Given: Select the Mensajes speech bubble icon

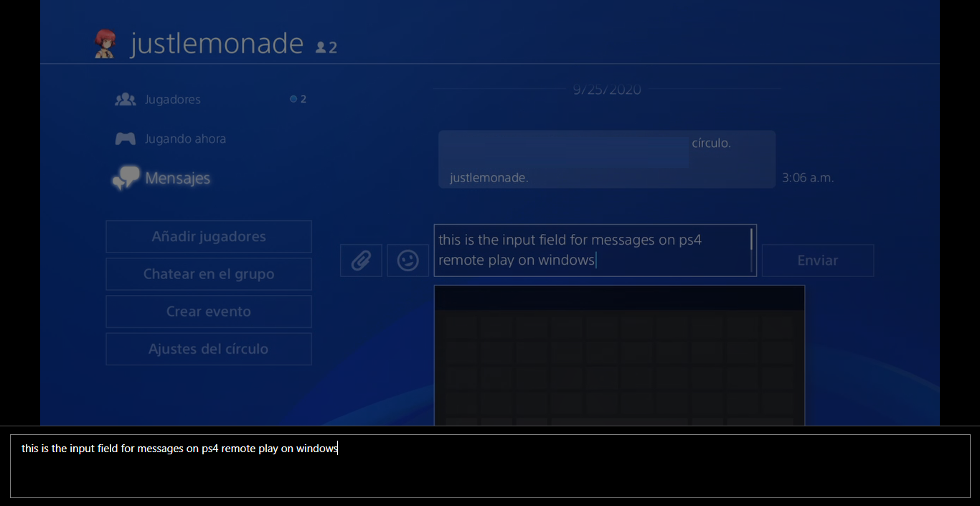Looking at the screenshot, I should [x=126, y=178].
